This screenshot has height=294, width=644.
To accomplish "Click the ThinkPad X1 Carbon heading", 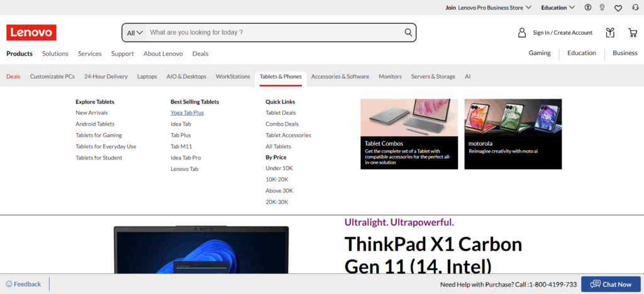I will click(433, 255).
